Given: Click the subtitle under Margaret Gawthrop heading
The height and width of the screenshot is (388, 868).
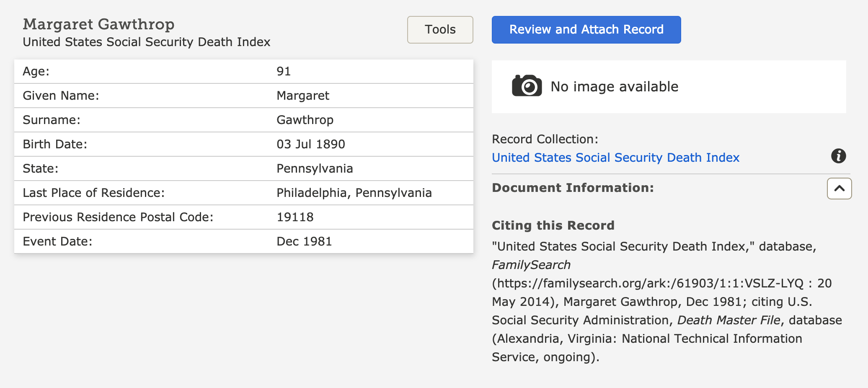Looking at the screenshot, I should [x=146, y=42].
